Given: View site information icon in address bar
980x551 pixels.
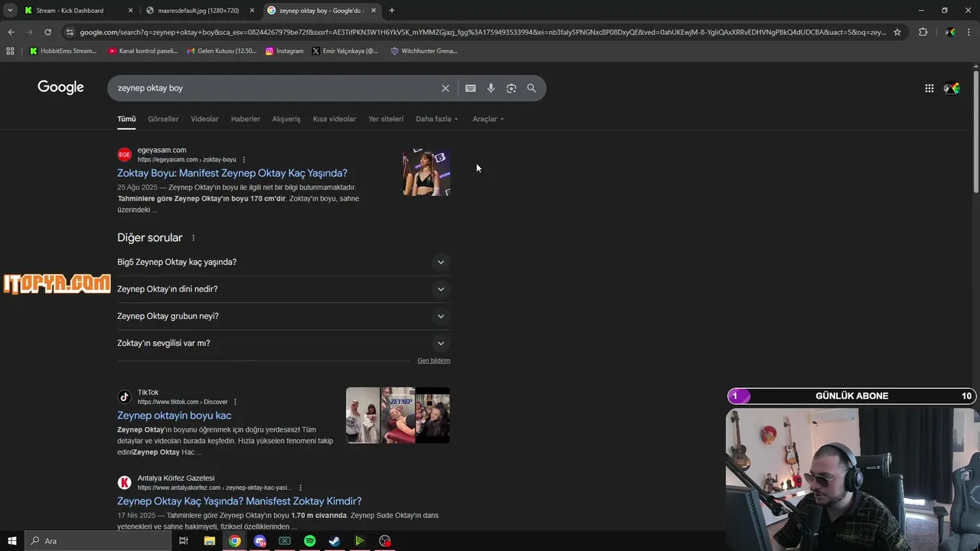Looking at the screenshot, I should (70, 32).
